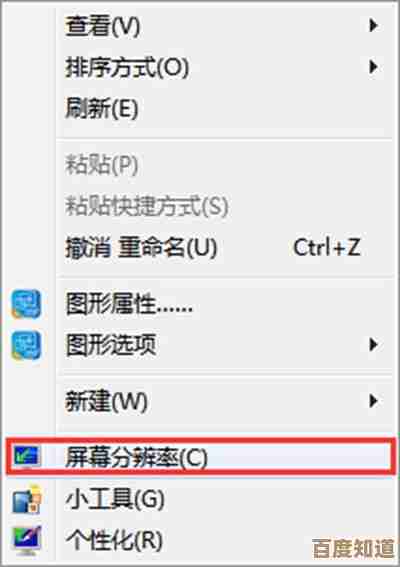Open 屏幕分辨率(C) highlighted in red
The width and height of the screenshot is (400, 567).
(x=200, y=457)
